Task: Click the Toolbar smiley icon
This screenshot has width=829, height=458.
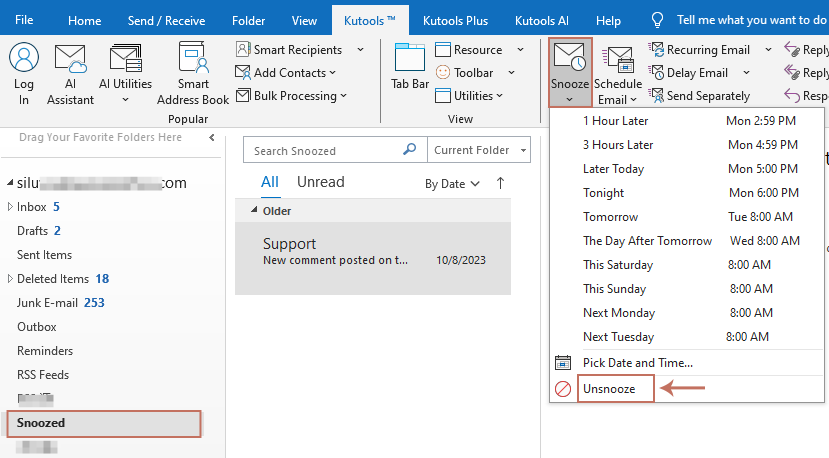Action: pos(443,72)
